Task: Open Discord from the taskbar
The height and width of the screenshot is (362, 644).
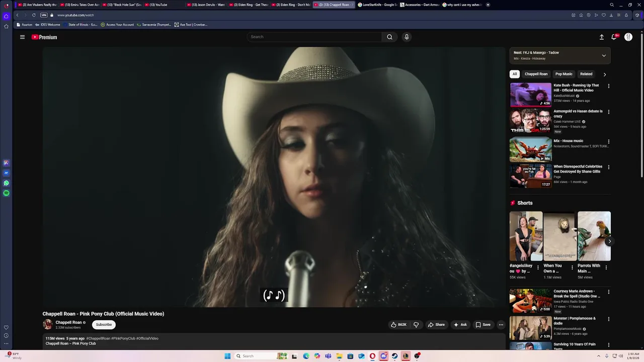Action: 383,356
